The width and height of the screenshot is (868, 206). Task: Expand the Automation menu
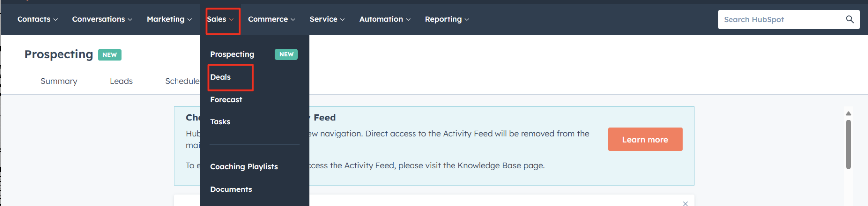385,19
